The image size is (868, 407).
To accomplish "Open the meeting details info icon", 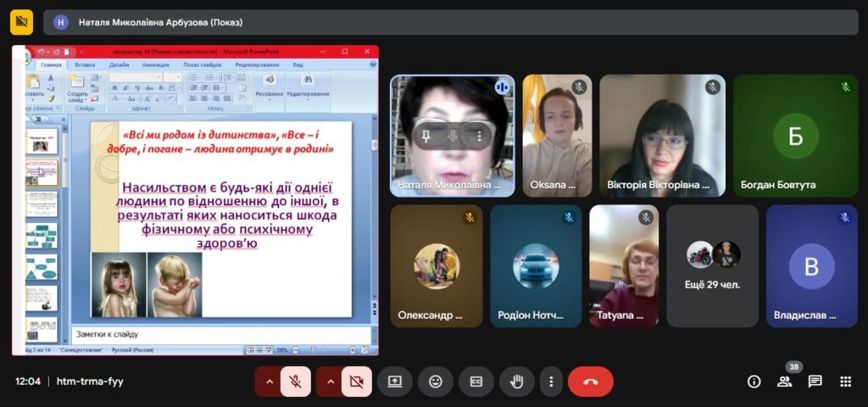I will coord(754,382).
